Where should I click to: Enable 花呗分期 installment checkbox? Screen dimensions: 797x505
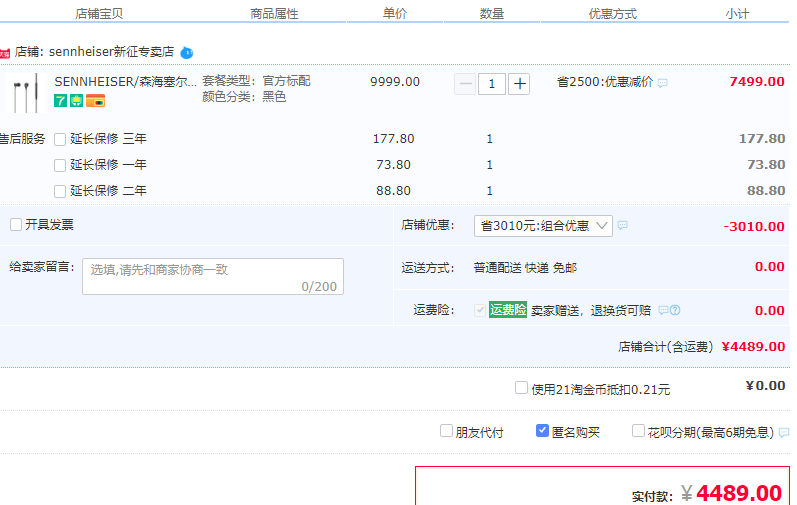(x=638, y=431)
